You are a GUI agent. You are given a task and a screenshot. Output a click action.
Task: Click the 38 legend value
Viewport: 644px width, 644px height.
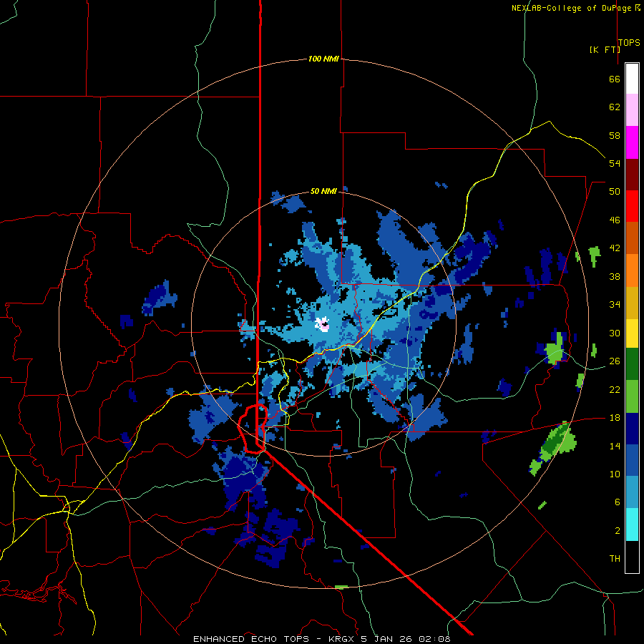click(x=615, y=276)
